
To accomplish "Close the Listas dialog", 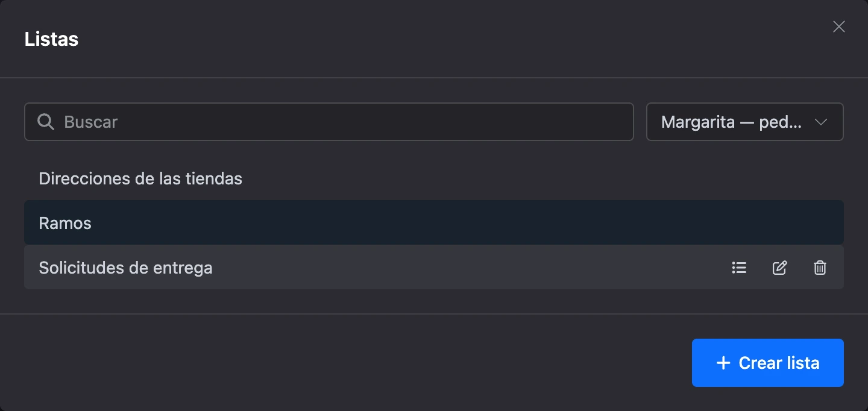I will pos(839,27).
